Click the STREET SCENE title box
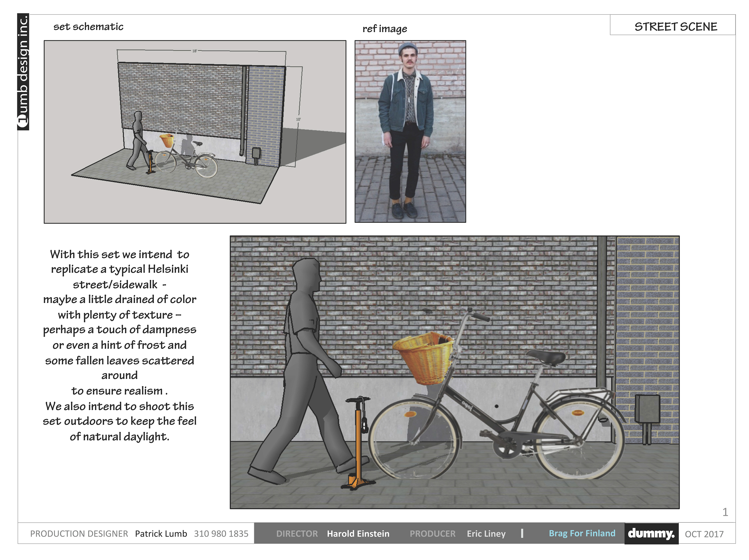The height and width of the screenshot is (560, 749). (x=675, y=26)
